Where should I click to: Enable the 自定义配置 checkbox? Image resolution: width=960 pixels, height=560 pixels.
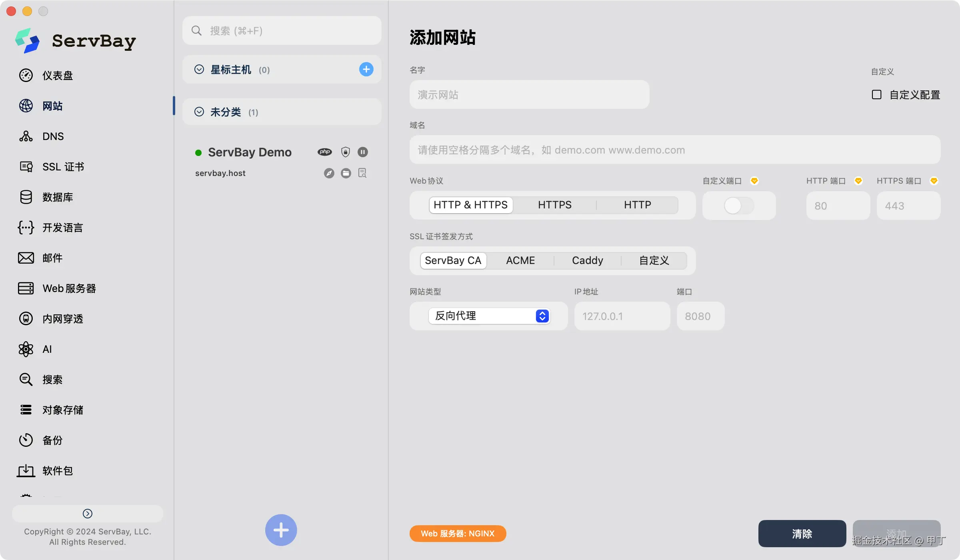pyautogui.click(x=877, y=94)
